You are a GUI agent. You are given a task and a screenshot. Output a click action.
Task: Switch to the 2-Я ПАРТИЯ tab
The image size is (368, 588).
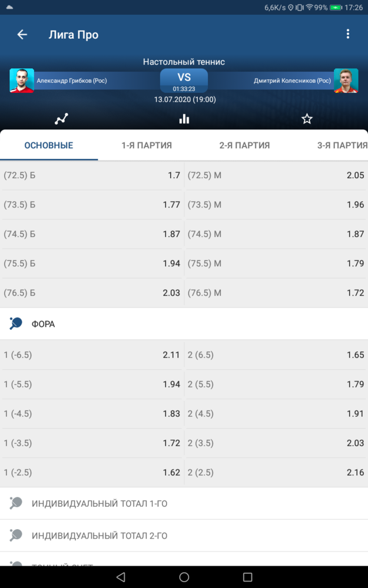pos(244,145)
